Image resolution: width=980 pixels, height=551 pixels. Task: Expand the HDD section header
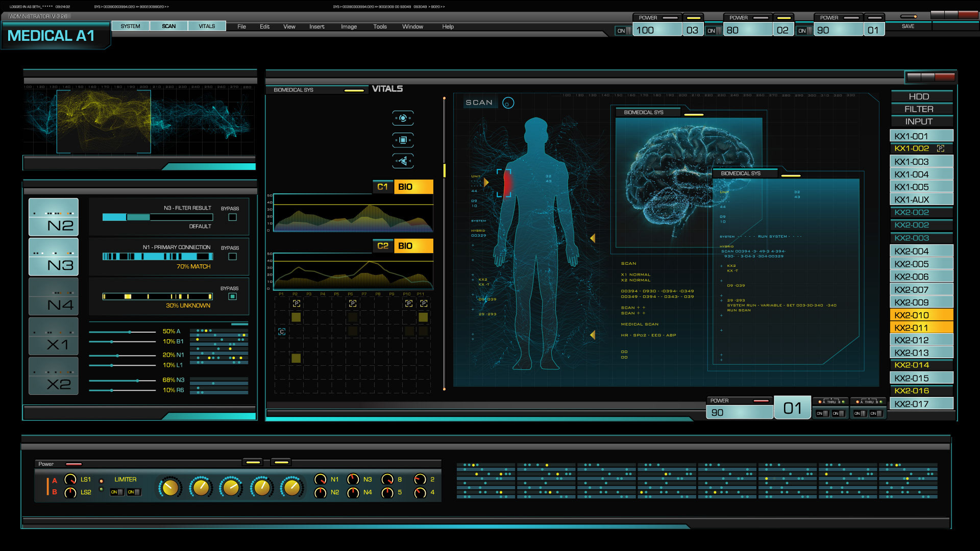[918, 96]
